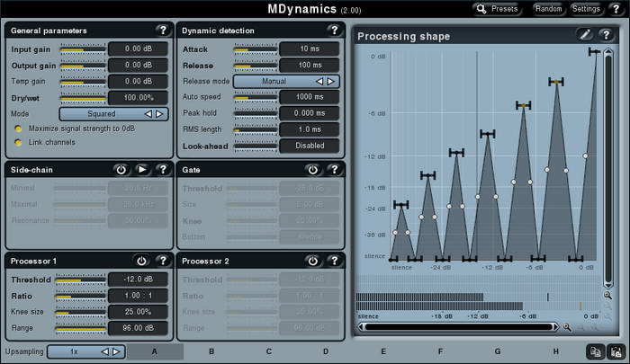Open the Mode dropdown showing Squared
Image resolution: width=630 pixels, height=364 pixels.
113,114
